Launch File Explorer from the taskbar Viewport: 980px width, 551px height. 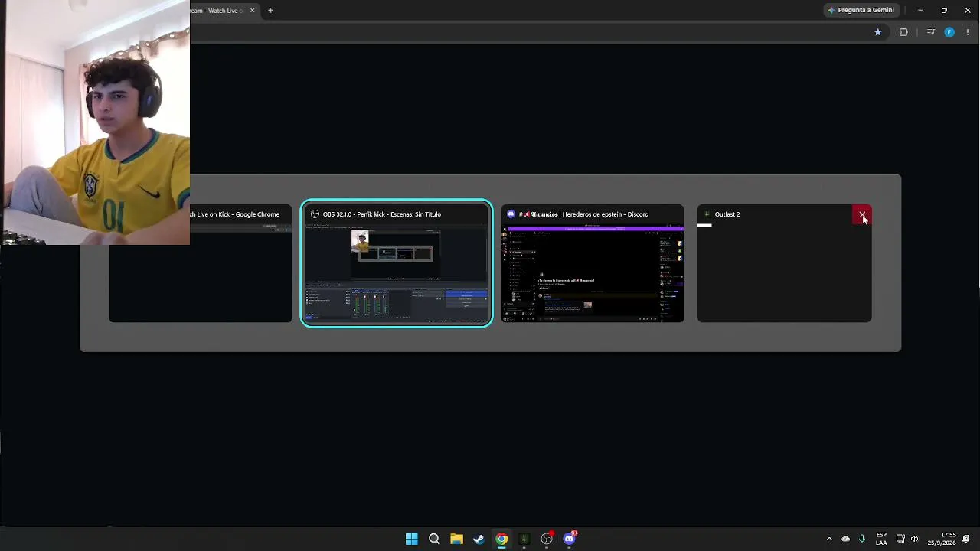(x=456, y=539)
